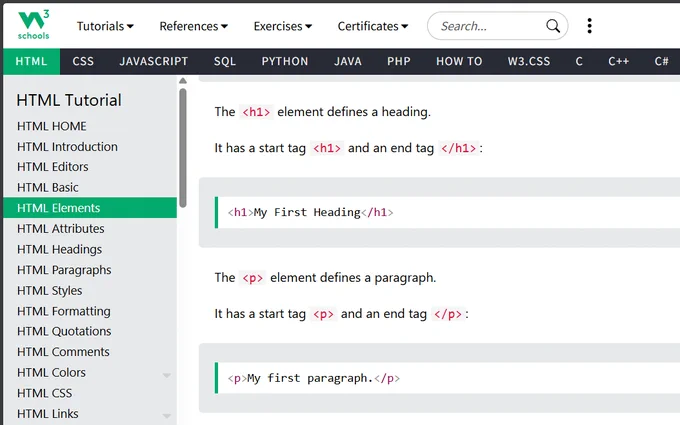Select the SQL tab
This screenshot has width=680, height=425.
click(x=225, y=62)
